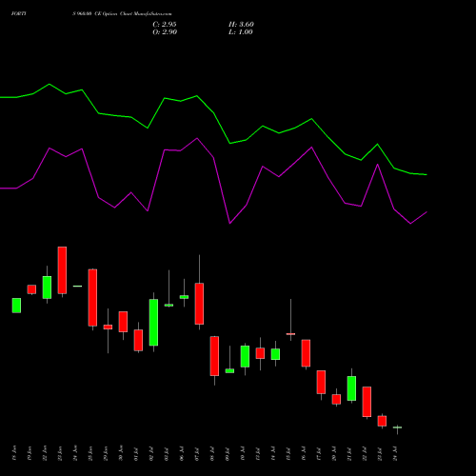Image resolution: width=476 pixels, height=476 pixels.
Task: Select the red candle on 08 Jul
Action: coord(214,356)
